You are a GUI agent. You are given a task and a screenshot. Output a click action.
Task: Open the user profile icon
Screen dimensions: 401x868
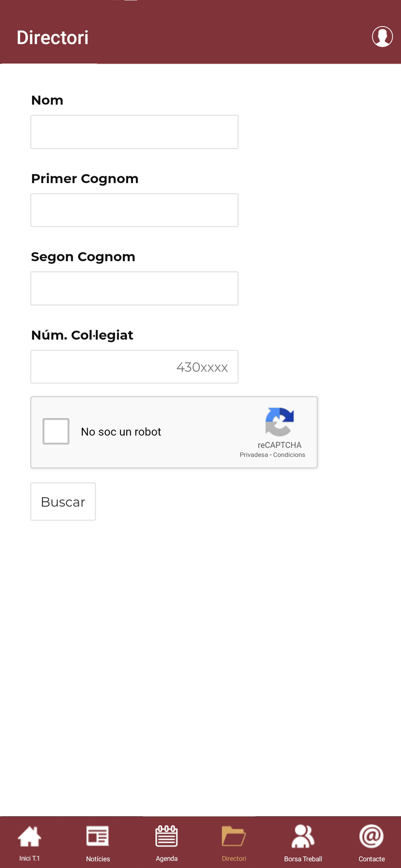[x=382, y=36]
